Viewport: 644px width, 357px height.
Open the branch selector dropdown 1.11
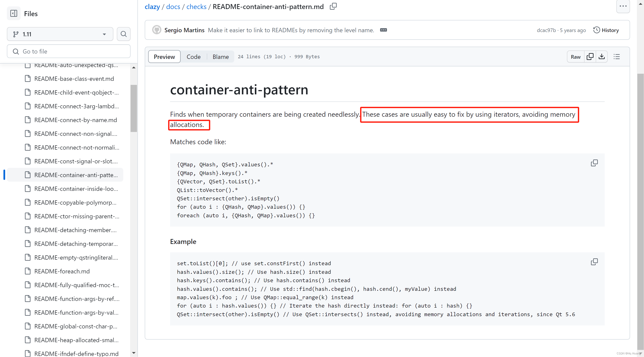[60, 34]
